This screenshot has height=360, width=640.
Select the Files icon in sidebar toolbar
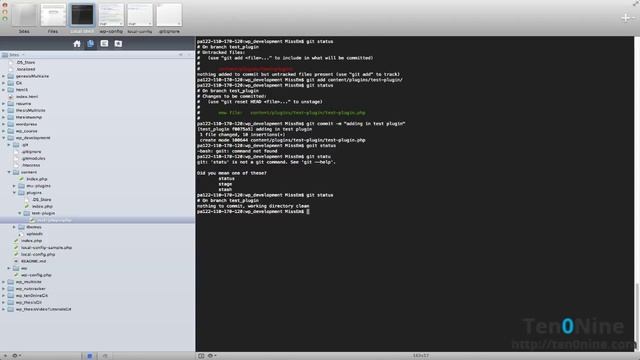pyautogui.click(x=91, y=44)
